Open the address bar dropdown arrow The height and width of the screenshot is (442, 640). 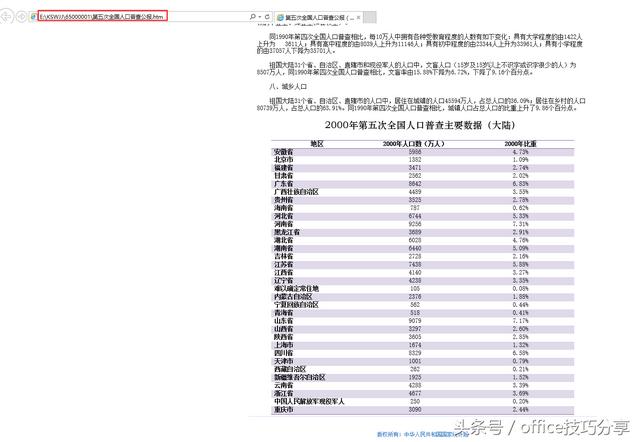pyautogui.click(x=260, y=17)
